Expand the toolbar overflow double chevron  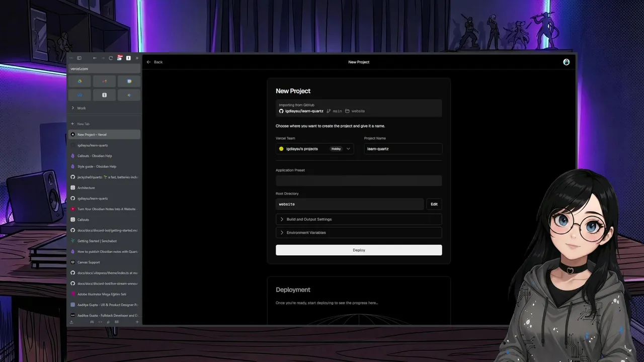click(x=136, y=58)
